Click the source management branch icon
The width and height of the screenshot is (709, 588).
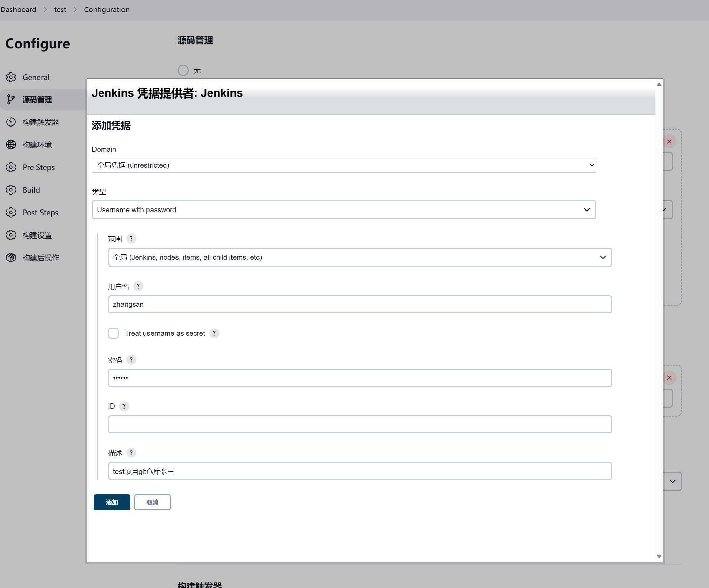click(x=11, y=100)
